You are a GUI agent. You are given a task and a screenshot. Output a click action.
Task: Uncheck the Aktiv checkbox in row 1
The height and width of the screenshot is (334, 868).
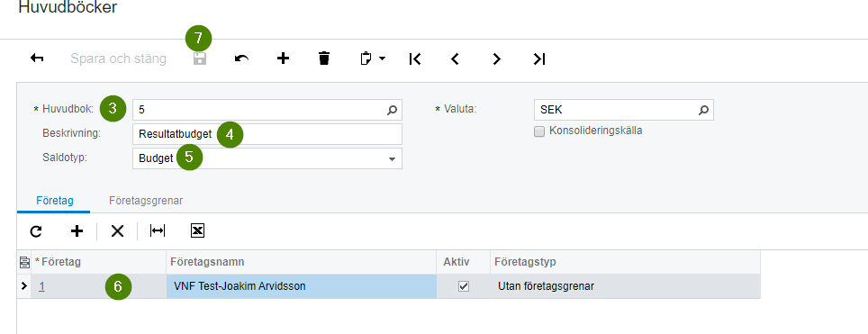click(x=464, y=286)
